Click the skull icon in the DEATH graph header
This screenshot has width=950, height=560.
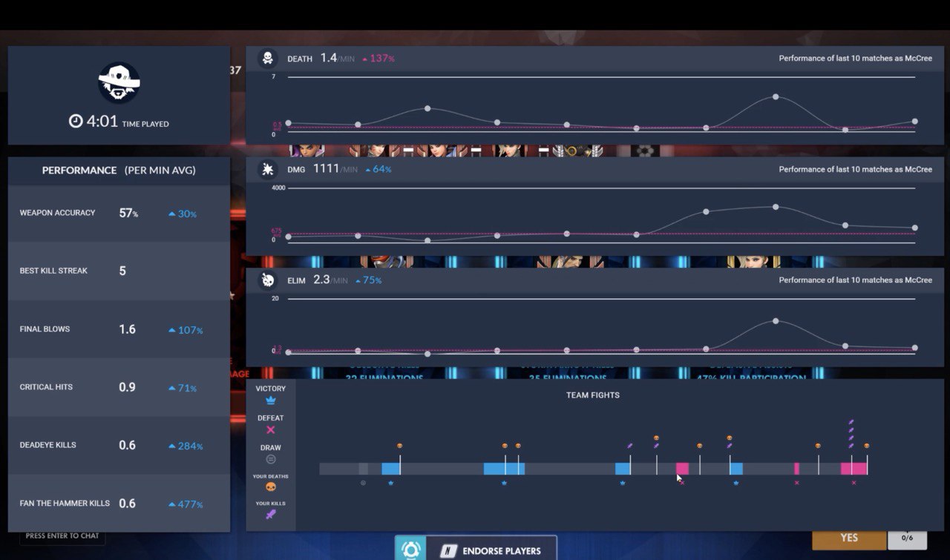tap(267, 58)
